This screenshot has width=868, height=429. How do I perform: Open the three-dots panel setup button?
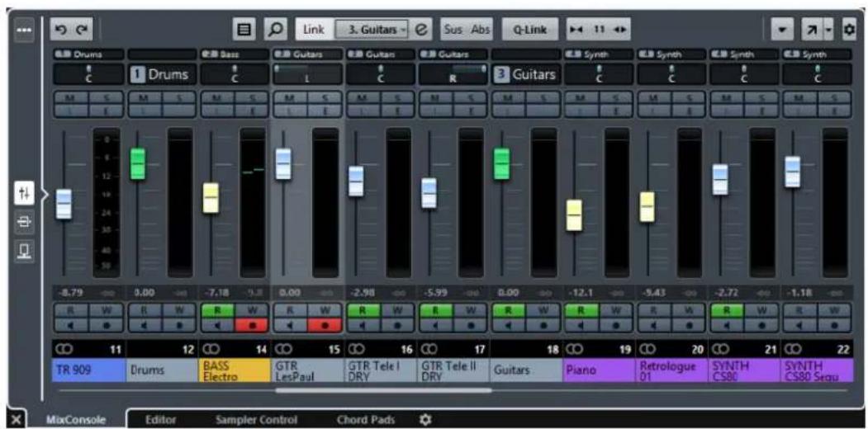[24, 31]
